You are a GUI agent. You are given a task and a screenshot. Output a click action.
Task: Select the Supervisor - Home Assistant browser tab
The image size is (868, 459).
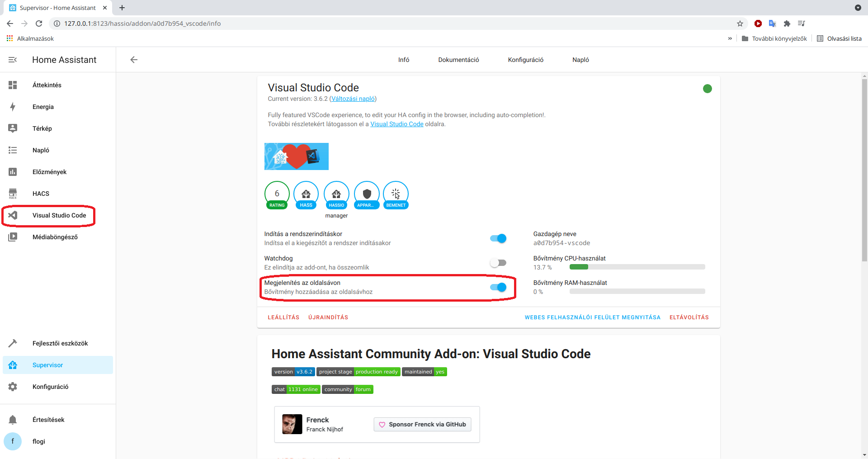pyautogui.click(x=57, y=8)
